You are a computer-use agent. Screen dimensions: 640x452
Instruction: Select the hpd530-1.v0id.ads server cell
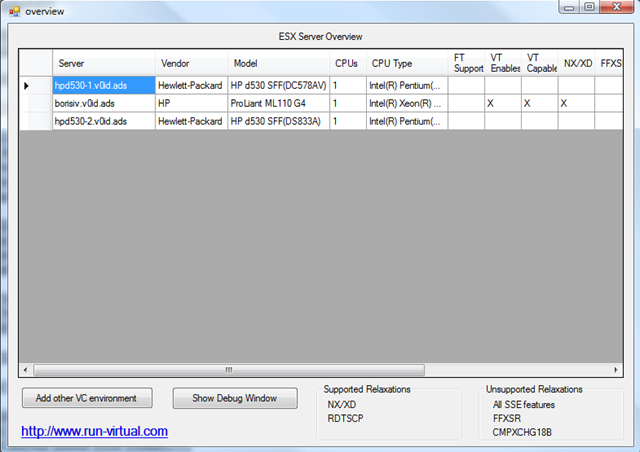(x=103, y=86)
